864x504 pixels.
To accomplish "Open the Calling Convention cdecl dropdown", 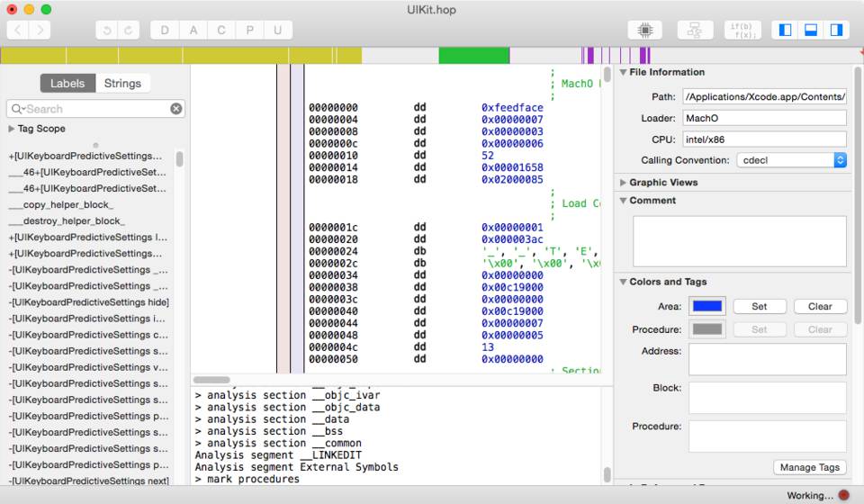I will tap(792, 160).
